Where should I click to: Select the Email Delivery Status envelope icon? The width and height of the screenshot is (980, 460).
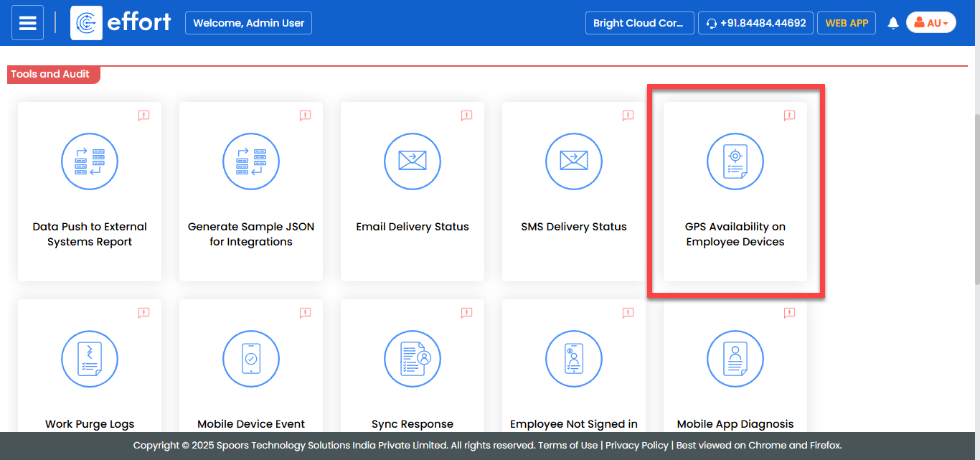(413, 161)
